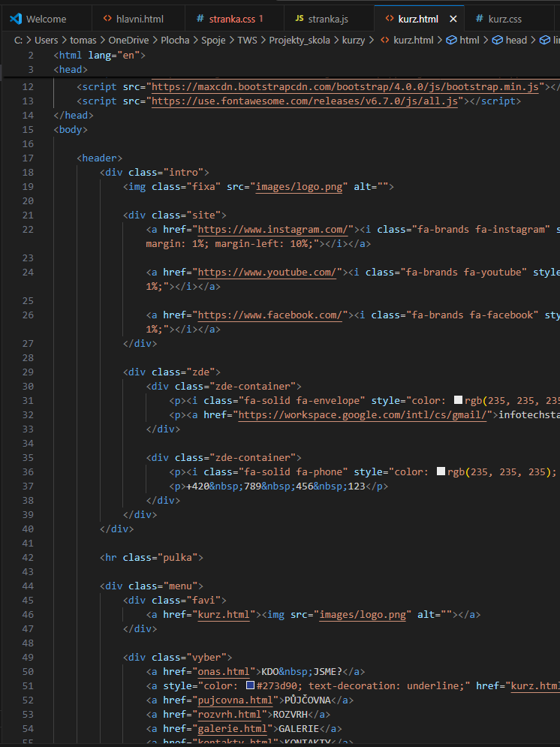Click the HTML icon beside kurz.html breadcrumb
This screenshot has height=747, width=560.
click(x=385, y=40)
